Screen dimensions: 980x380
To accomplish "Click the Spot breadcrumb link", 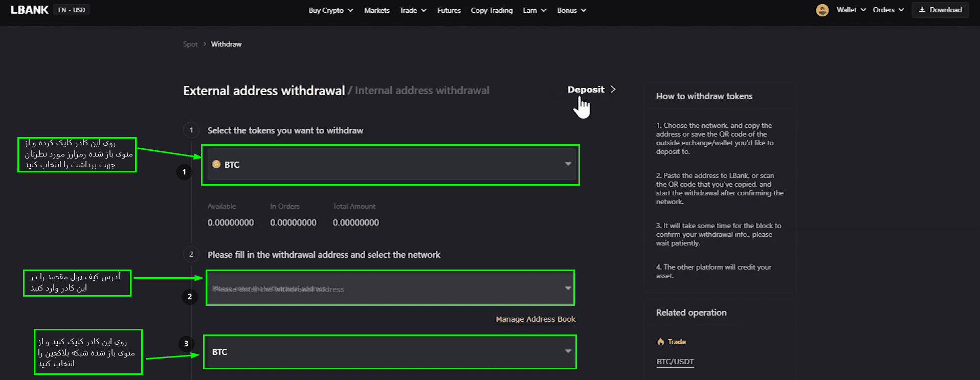I will (190, 44).
